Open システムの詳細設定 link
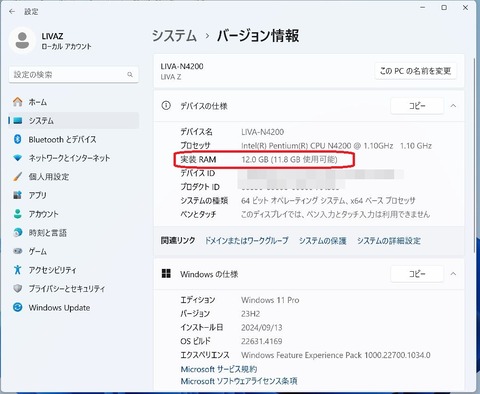This screenshot has height=394, width=480. 389,241
